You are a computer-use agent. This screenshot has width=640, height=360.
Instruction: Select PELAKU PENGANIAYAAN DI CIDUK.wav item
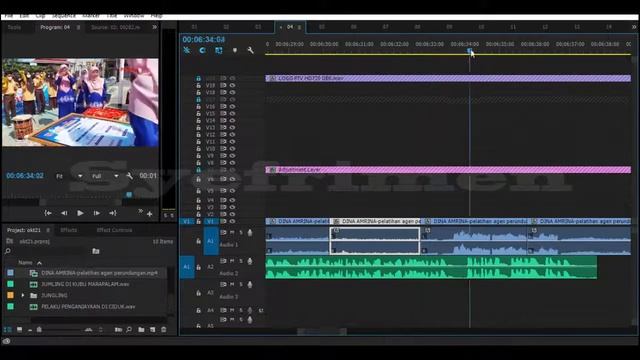tap(88, 307)
